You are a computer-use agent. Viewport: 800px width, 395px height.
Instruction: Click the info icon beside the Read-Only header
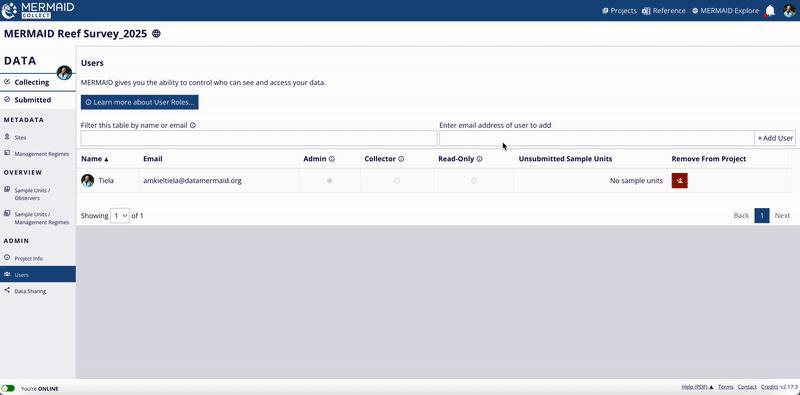(479, 159)
